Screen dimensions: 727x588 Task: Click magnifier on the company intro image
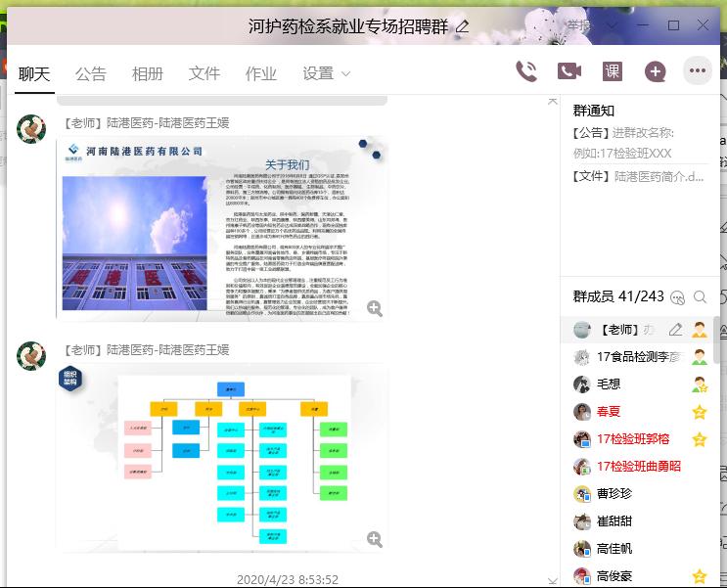[374, 309]
